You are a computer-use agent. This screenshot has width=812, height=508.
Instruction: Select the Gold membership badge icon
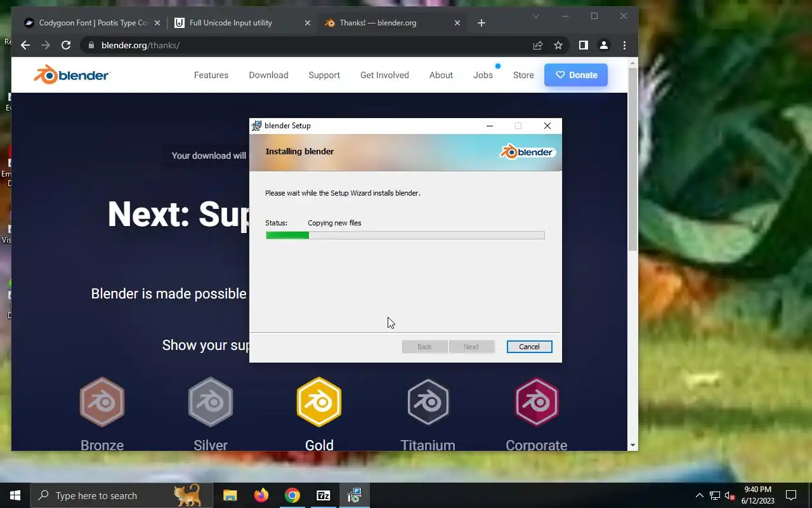click(319, 402)
